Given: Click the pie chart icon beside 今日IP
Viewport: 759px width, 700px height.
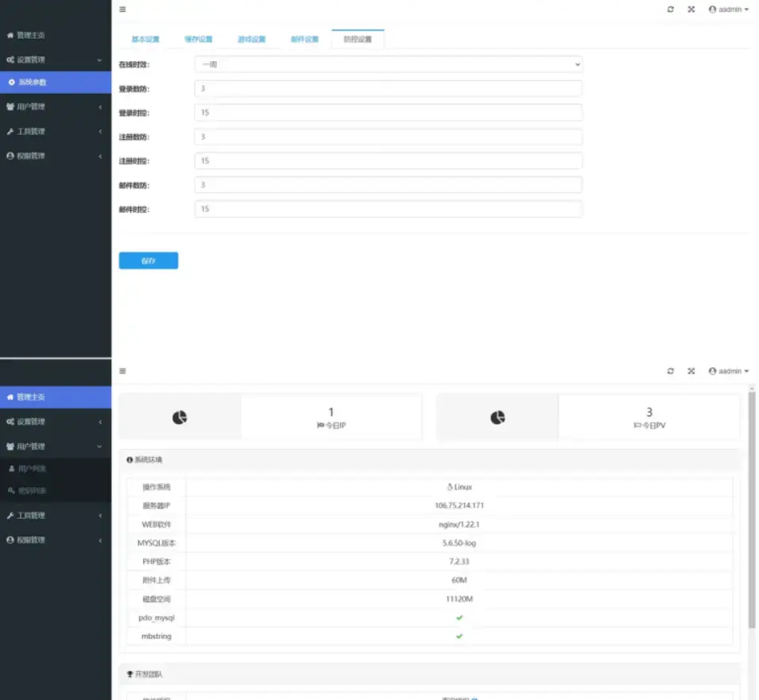Looking at the screenshot, I should click(x=180, y=417).
